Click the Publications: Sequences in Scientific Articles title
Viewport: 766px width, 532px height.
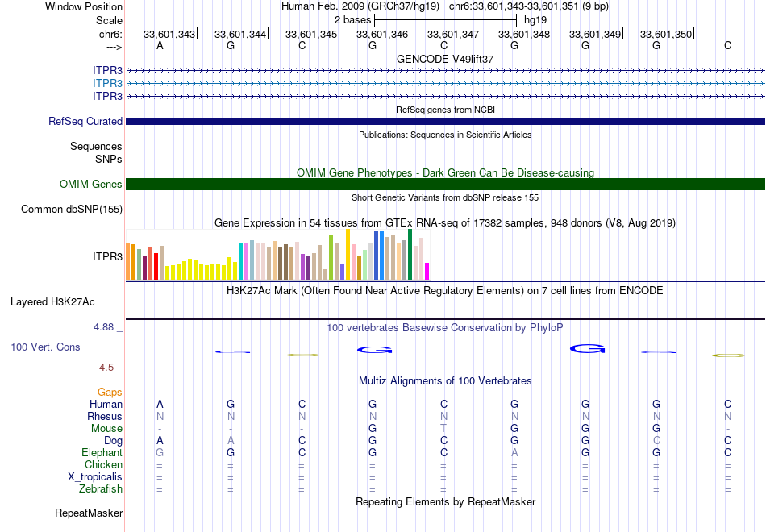(x=445, y=135)
